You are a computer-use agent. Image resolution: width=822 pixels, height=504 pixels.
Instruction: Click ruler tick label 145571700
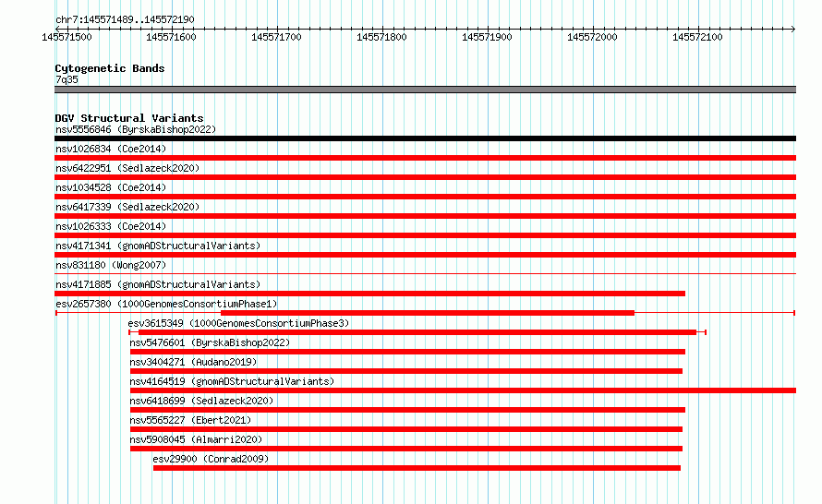point(276,37)
